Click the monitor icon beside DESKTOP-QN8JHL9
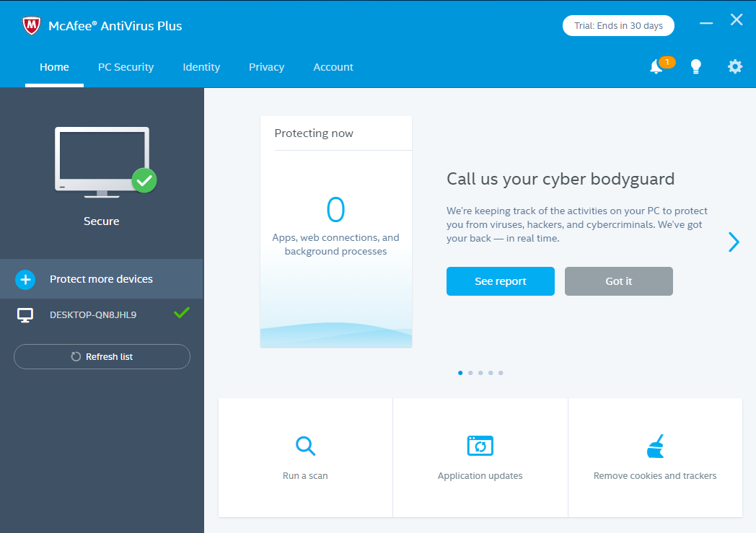The width and height of the screenshot is (756, 533). coord(25,315)
